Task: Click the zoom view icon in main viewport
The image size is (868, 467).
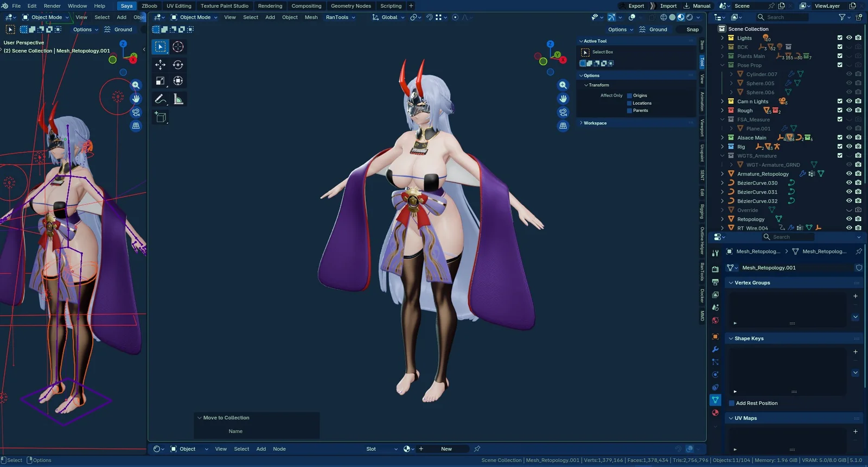Action: (563, 85)
